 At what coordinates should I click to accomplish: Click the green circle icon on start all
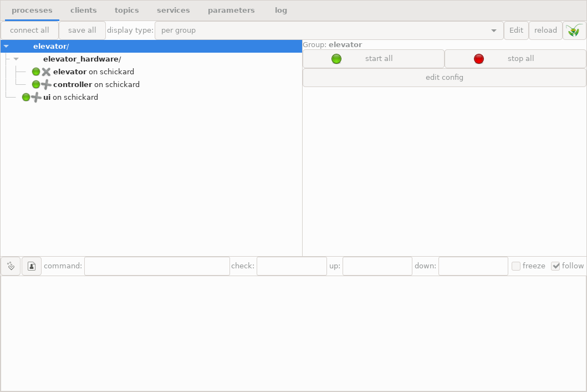pyautogui.click(x=336, y=59)
